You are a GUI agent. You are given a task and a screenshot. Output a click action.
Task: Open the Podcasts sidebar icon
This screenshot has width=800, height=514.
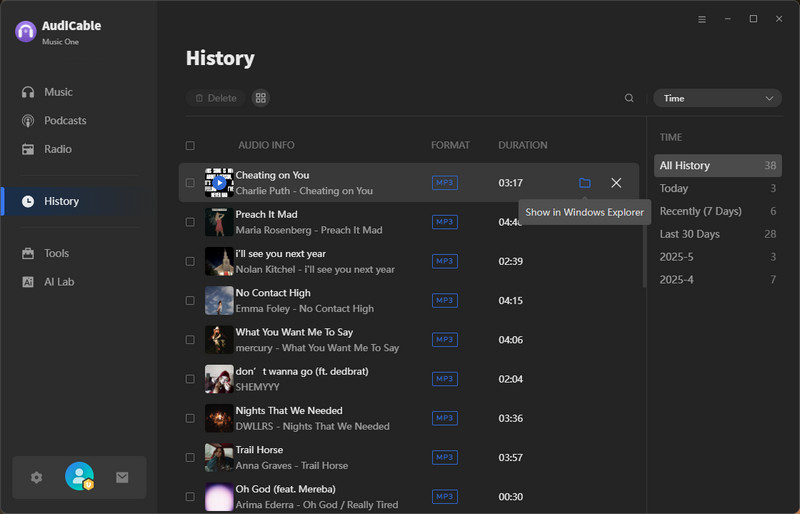28,120
